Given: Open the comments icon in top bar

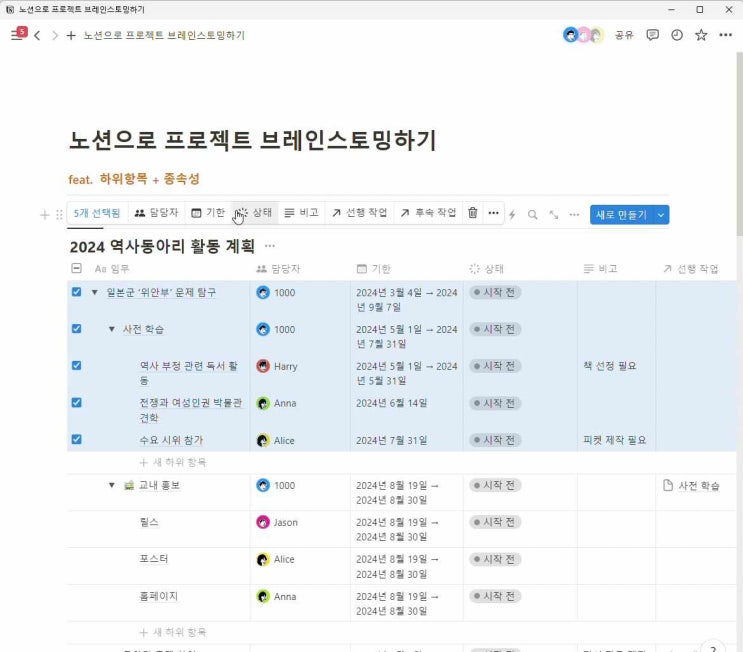Looking at the screenshot, I should point(652,35).
